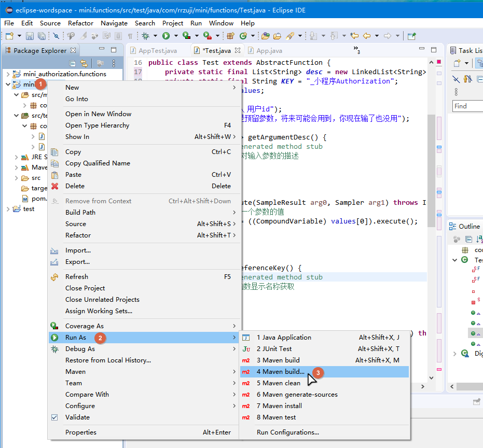
Task: Click the Open Type toolbar icon
Action: [x=266, y=36]
